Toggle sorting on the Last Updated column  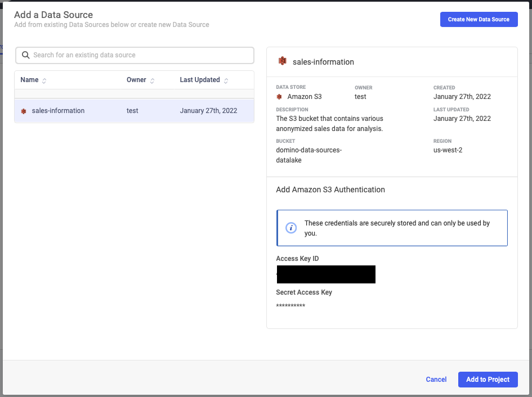click(226, 80)
